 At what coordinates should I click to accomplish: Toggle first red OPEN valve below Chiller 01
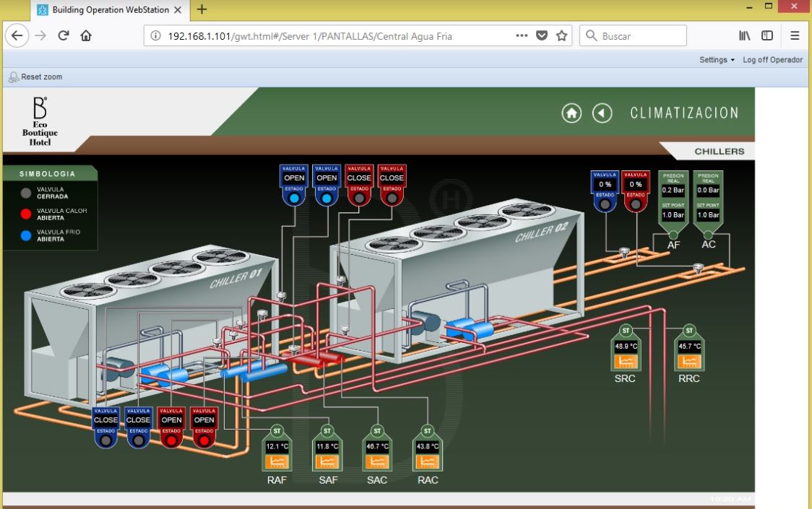pyautogui.click(x=171, y=419)
